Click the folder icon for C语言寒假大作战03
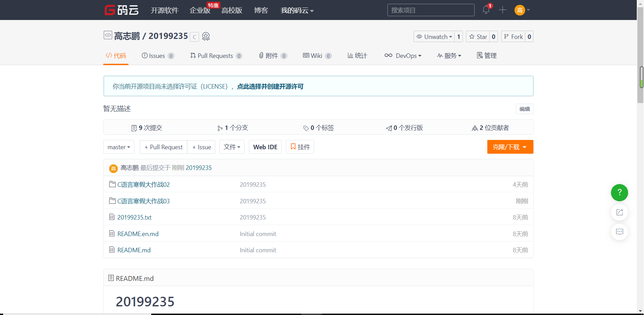This screenshot has width=644, height=315. [x=112, y=201]
